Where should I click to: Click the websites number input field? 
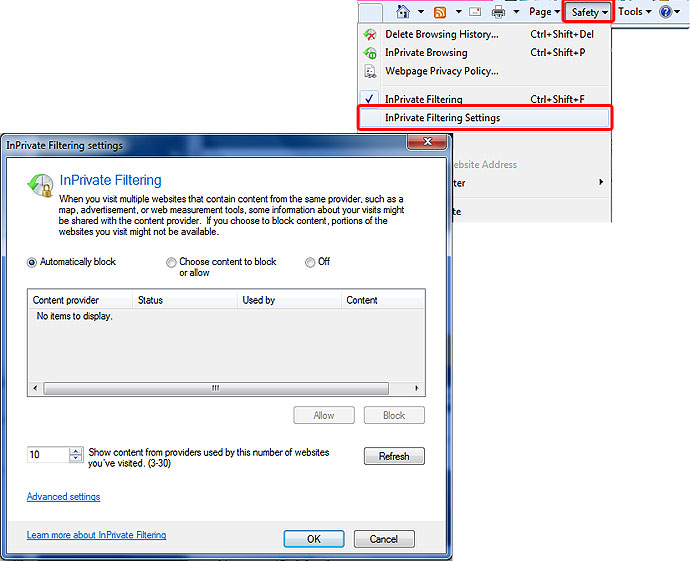pos(46,455)
